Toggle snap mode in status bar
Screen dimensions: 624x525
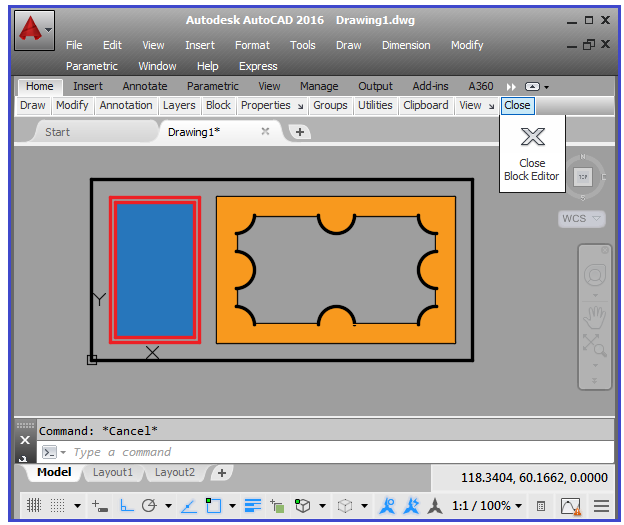(x=57, y=505)
